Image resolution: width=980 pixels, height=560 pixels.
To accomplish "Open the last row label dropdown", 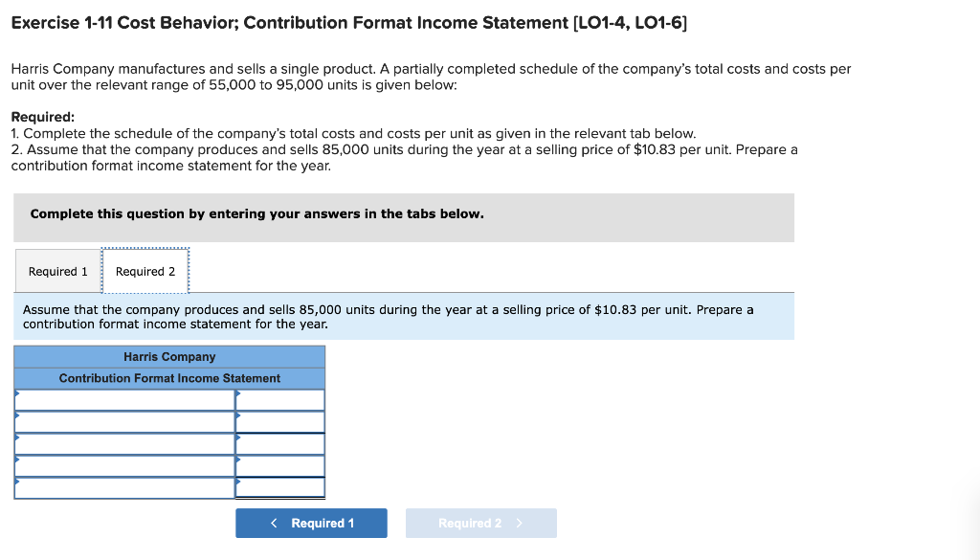I will point(124,488).
